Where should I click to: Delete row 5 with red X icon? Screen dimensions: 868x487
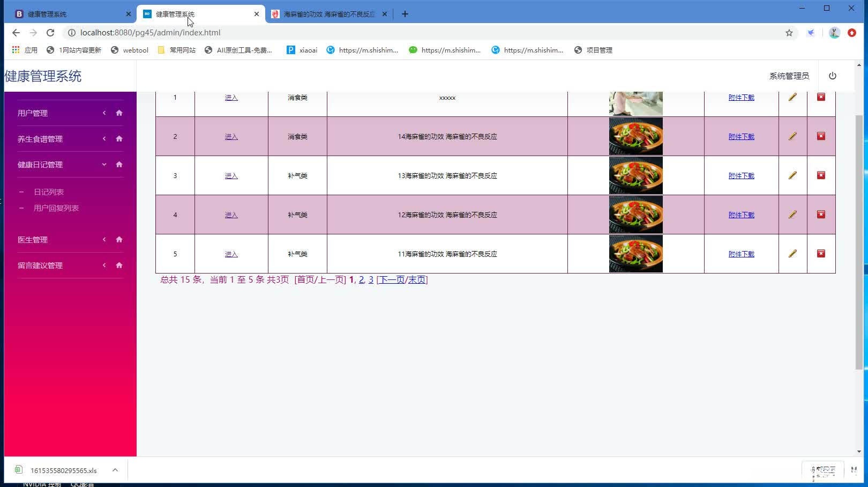click(x=821, y=254)
